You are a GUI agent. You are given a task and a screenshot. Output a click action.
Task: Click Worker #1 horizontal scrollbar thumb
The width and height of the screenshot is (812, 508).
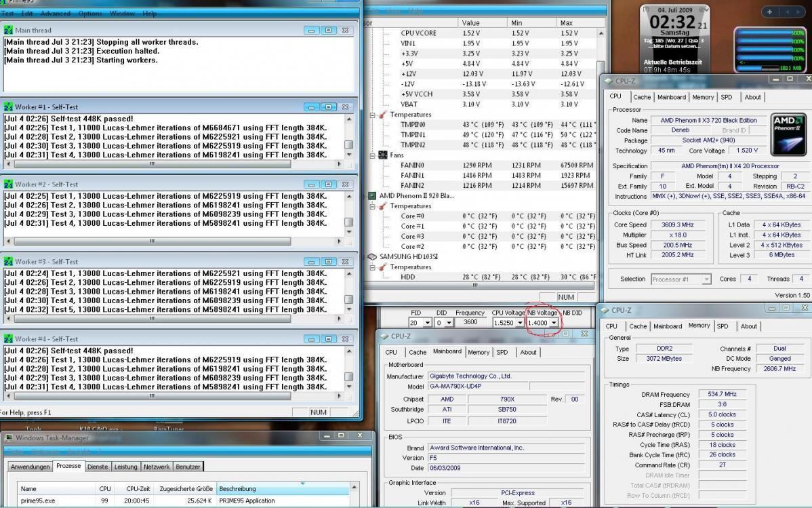click(153, 164)
